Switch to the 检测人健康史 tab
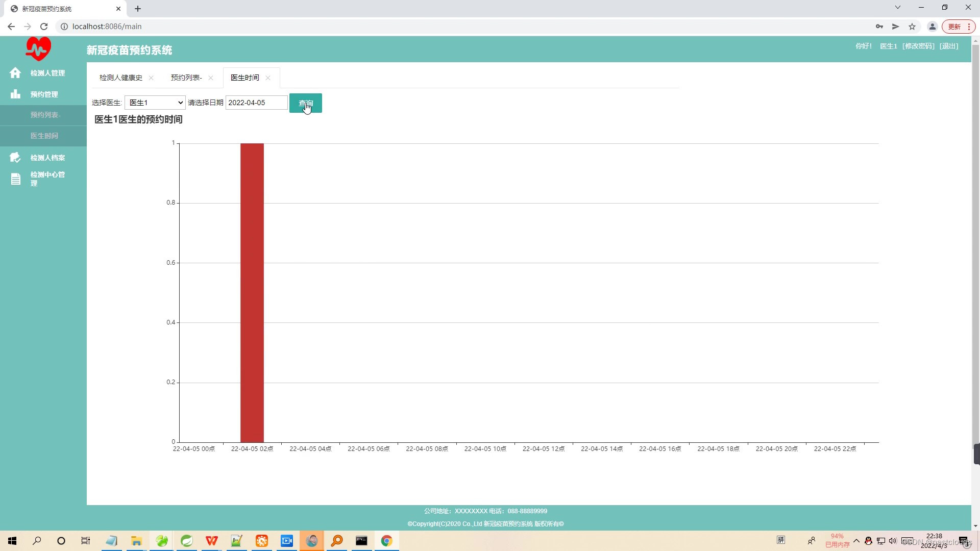 pyautogui.click(x=121, y=78)
